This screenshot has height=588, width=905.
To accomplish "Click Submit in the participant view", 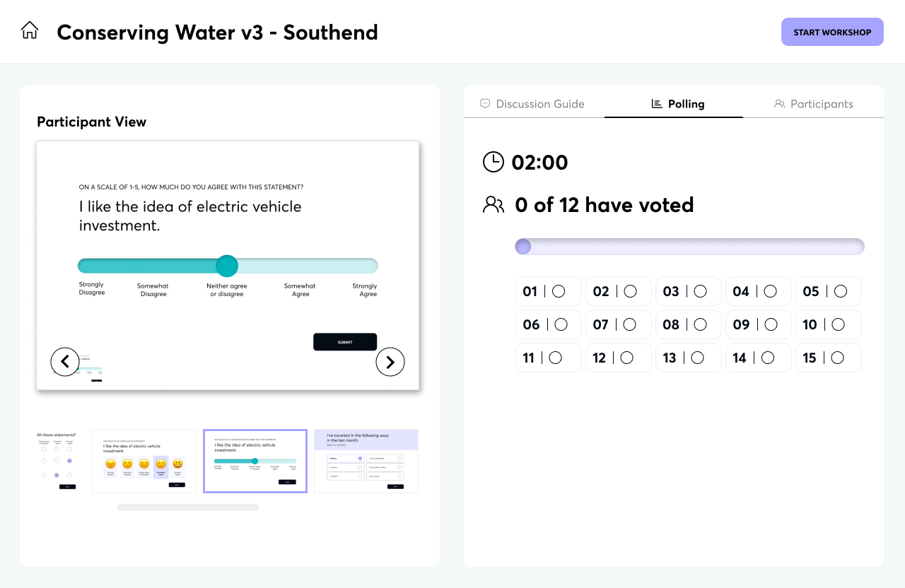I will click(345, 342).
